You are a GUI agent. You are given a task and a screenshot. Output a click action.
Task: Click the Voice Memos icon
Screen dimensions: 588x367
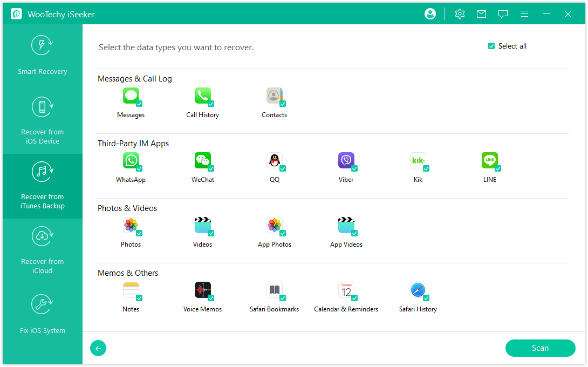(202, 290)
